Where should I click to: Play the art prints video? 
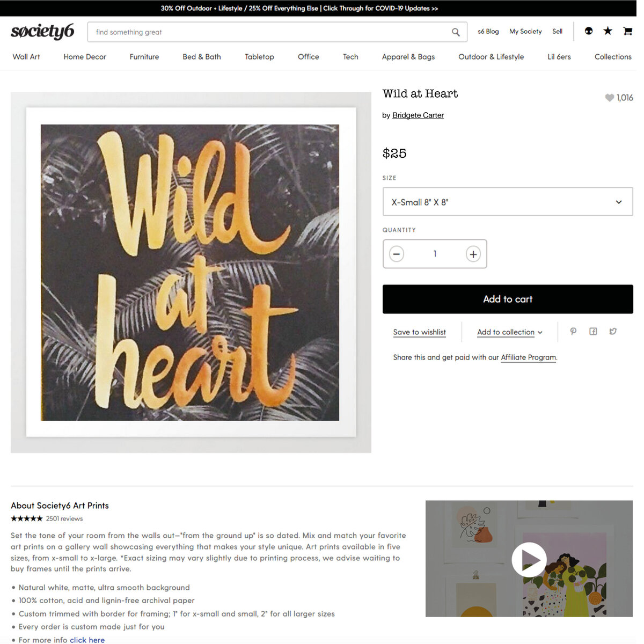pos(529,560)
